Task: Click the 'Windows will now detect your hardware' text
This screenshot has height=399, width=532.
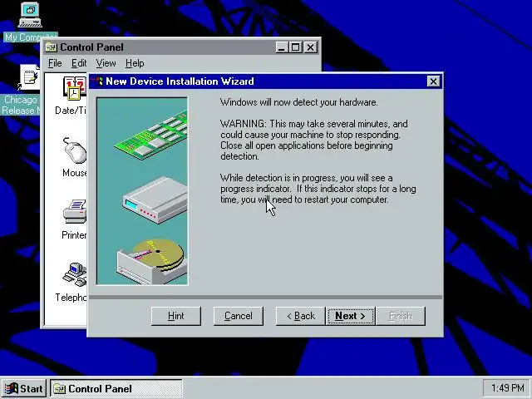Action: click(x=299, y=102)
